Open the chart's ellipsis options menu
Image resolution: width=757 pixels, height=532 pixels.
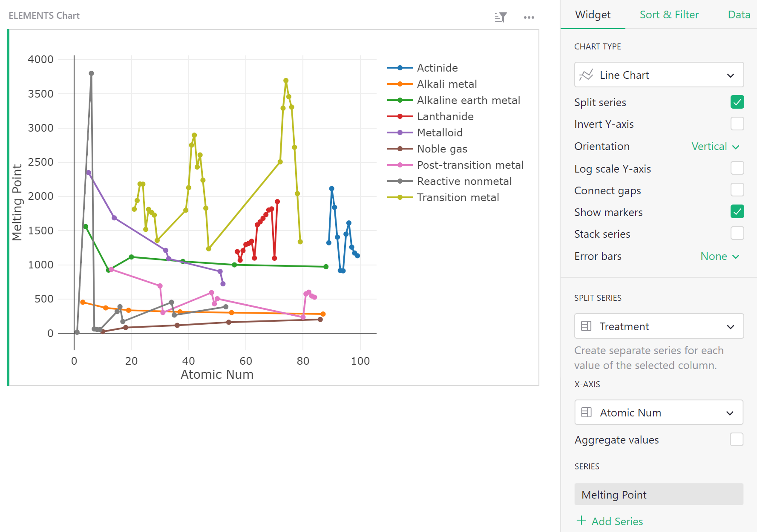pos(529,17)
